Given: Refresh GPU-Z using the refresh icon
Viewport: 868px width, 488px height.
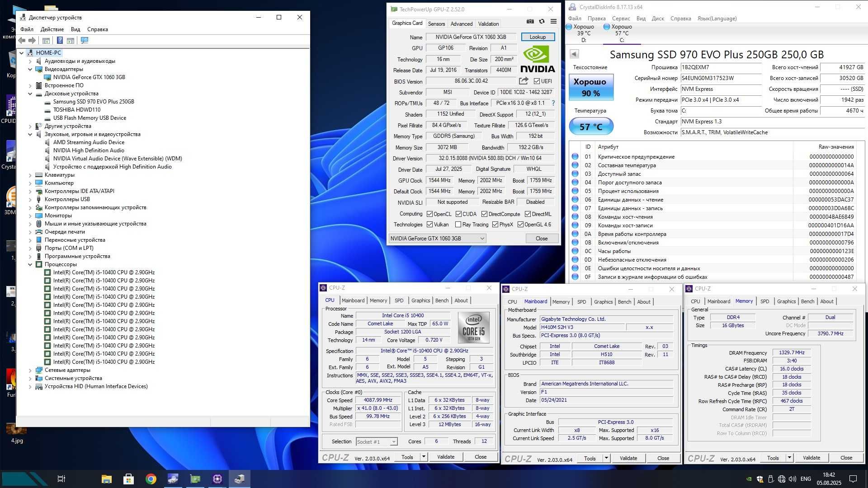Looking at the screenshot, I should tap(542, 21).
